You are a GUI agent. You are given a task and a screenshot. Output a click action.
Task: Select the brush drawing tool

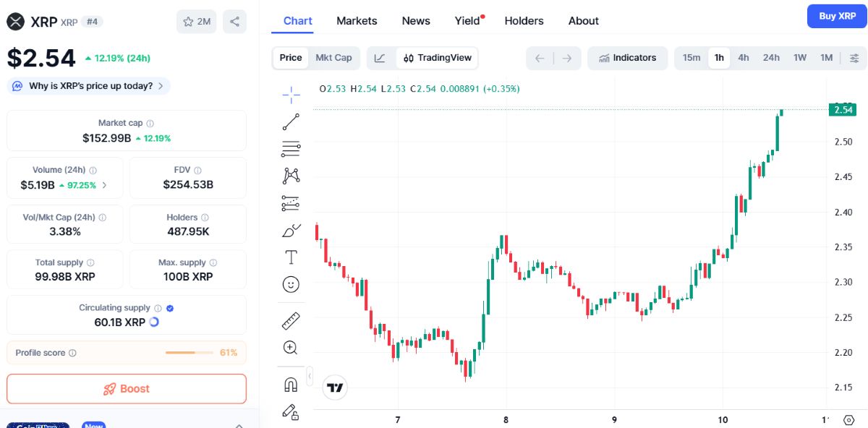(291, 231)
